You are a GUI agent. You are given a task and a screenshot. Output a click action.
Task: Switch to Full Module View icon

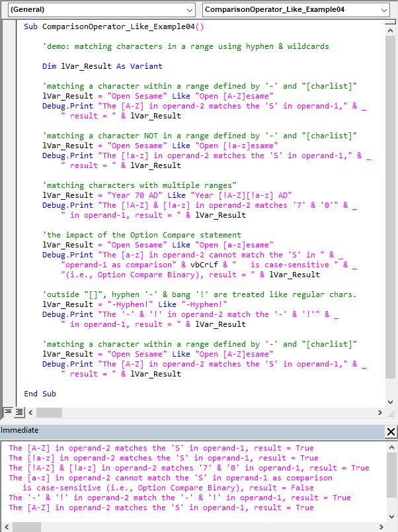(19, 412)
